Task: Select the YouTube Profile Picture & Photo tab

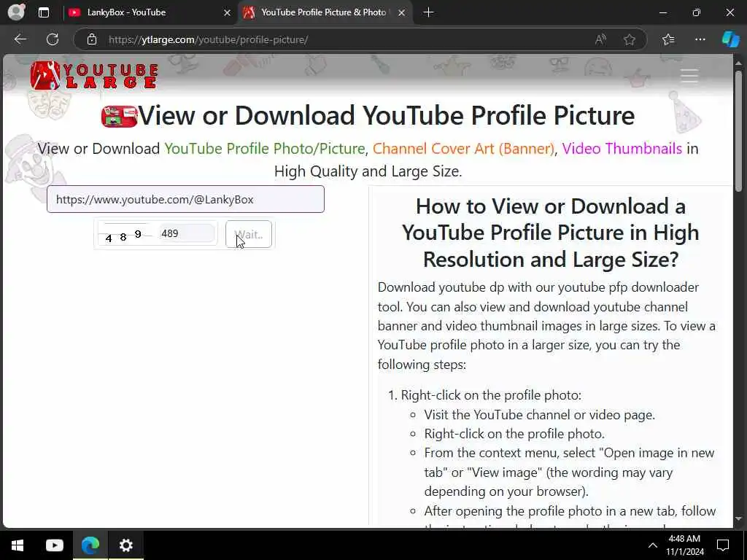Action: pyautogui.click(x=323, y=12)
